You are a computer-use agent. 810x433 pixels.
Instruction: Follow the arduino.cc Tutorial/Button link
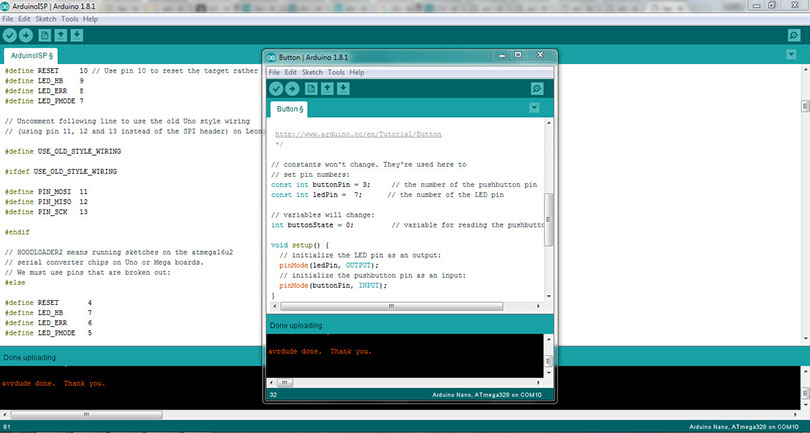point(358,134)
